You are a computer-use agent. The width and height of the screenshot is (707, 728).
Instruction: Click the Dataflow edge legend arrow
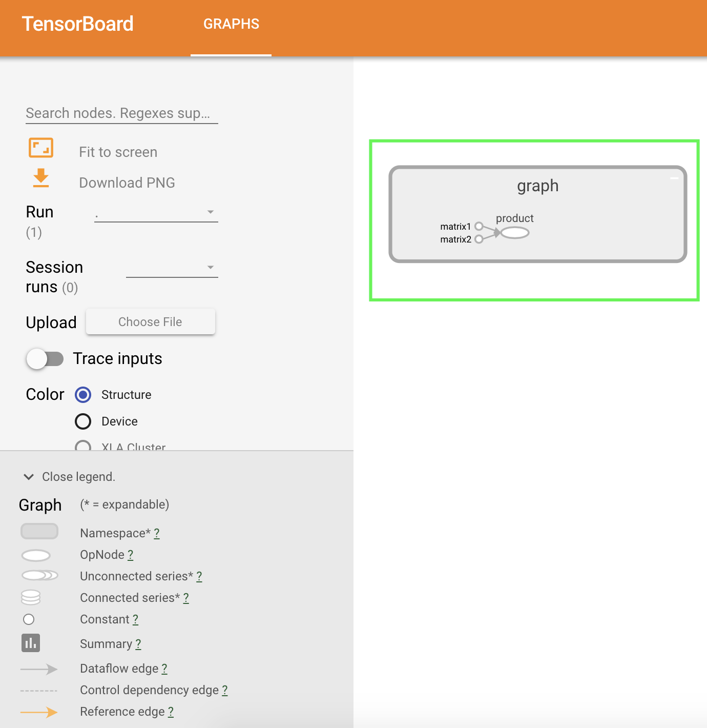(39, 669)
